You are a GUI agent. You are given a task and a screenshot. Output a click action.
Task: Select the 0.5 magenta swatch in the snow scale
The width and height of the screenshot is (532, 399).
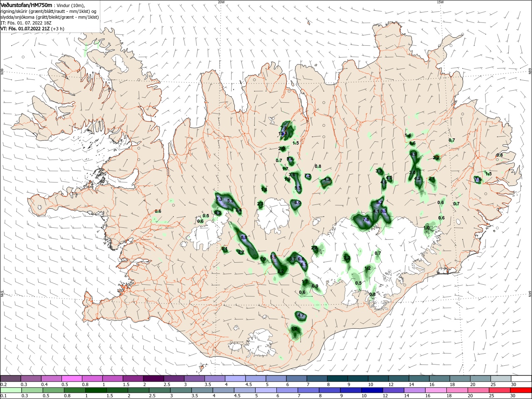[x=71, y=379]
